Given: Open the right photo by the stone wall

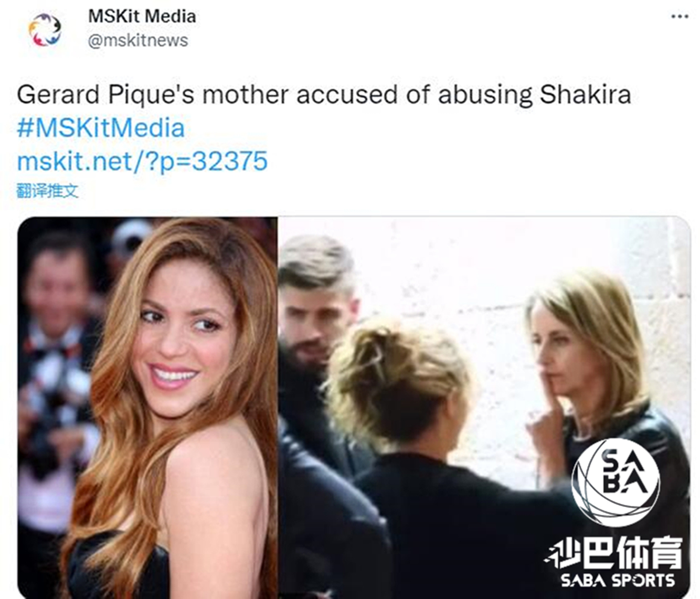Looking at the screenshot, I should pos(484,408).
